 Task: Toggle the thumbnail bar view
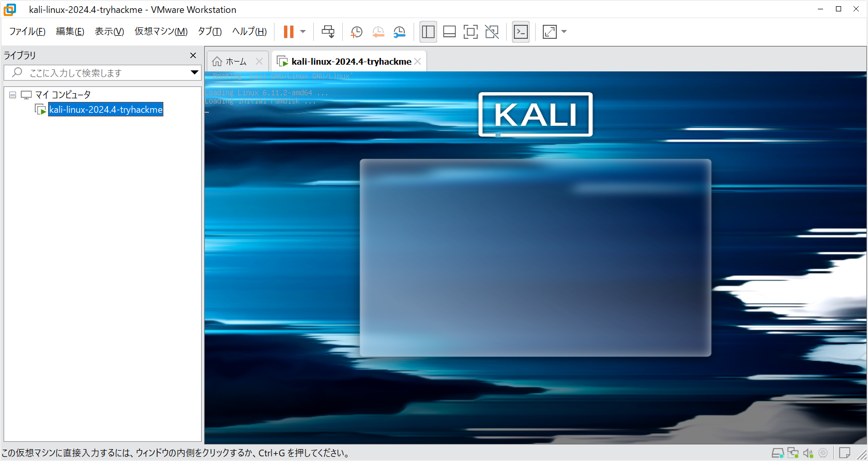pos(449,32)
